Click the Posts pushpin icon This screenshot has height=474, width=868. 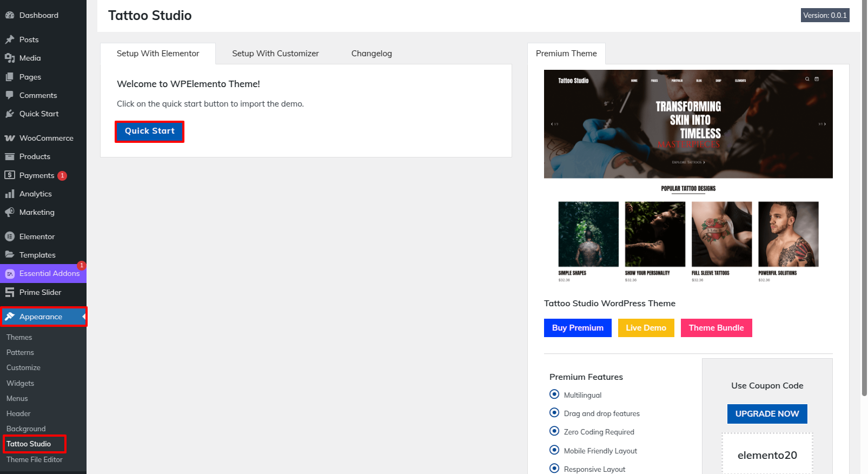pos(10,40)
